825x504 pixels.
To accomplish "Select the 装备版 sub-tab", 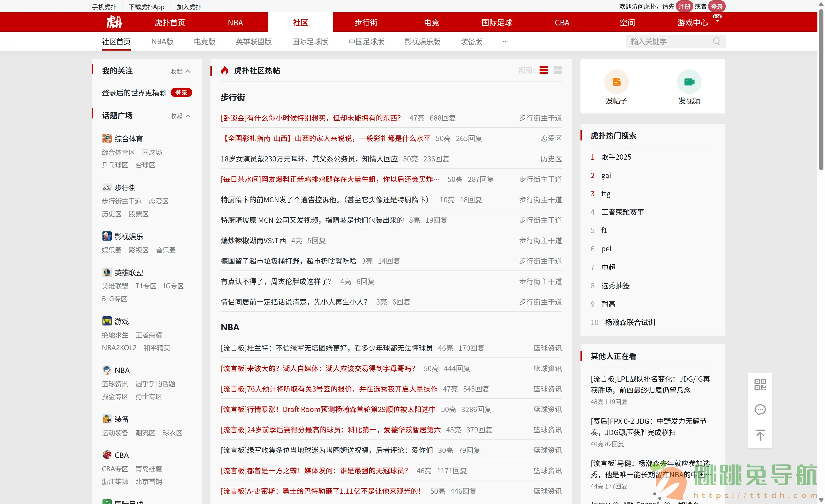I will pos(471,41).
